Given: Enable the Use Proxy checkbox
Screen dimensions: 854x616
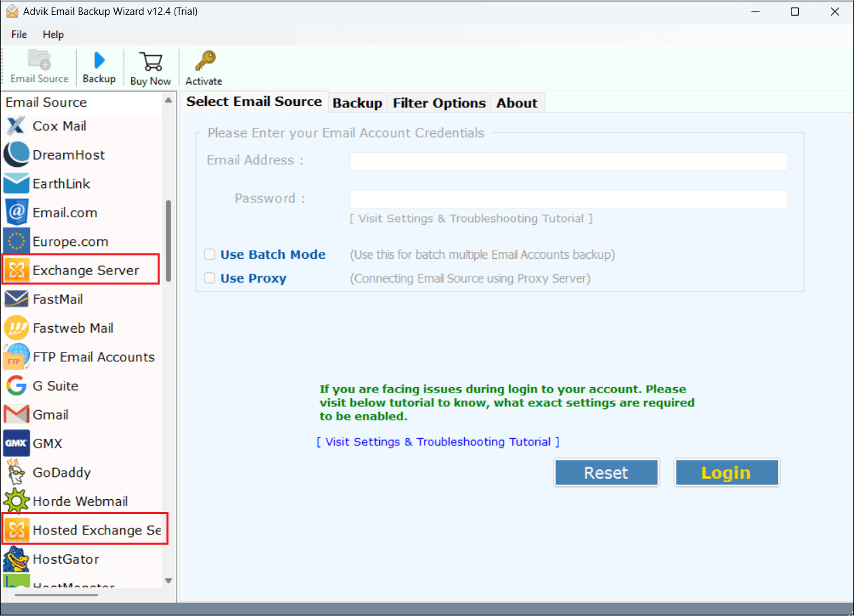Looking at the screenshot, I should (x=210, y=278).
